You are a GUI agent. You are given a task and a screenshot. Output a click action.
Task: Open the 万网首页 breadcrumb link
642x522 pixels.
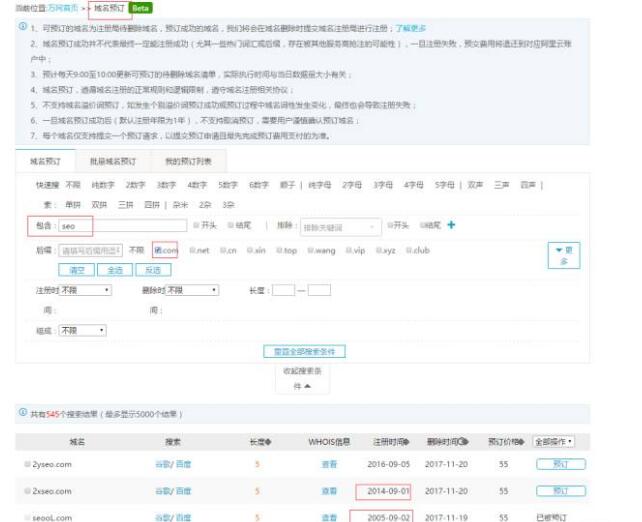[63, 8]
